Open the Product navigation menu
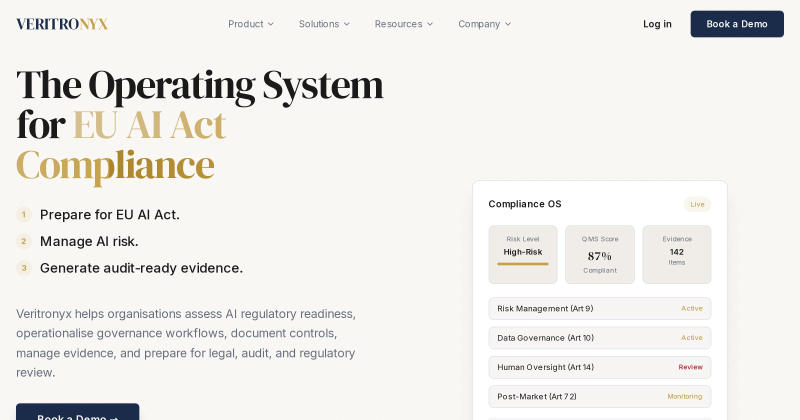The image size is (800, 420). 251,24
